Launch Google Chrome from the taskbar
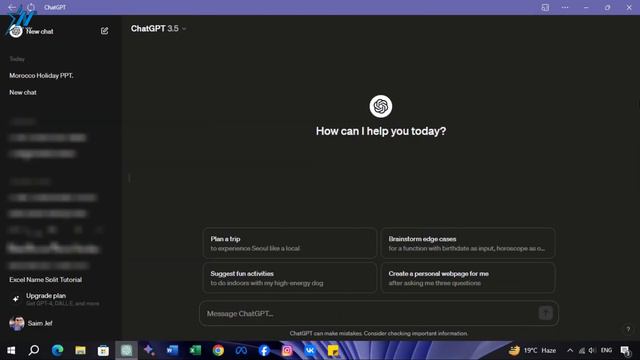640x360 pixels. tap(218, 350)
